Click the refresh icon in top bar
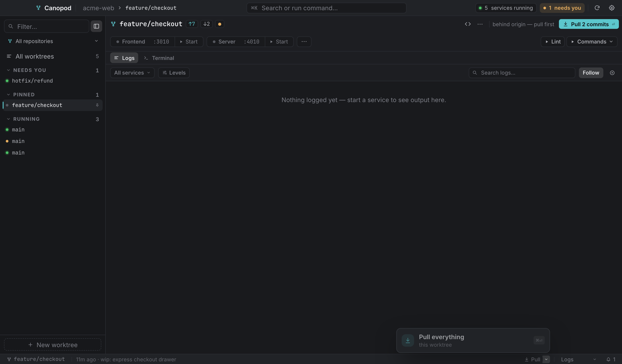The width and height of the screenshot is (622, 364). [597, 8]
